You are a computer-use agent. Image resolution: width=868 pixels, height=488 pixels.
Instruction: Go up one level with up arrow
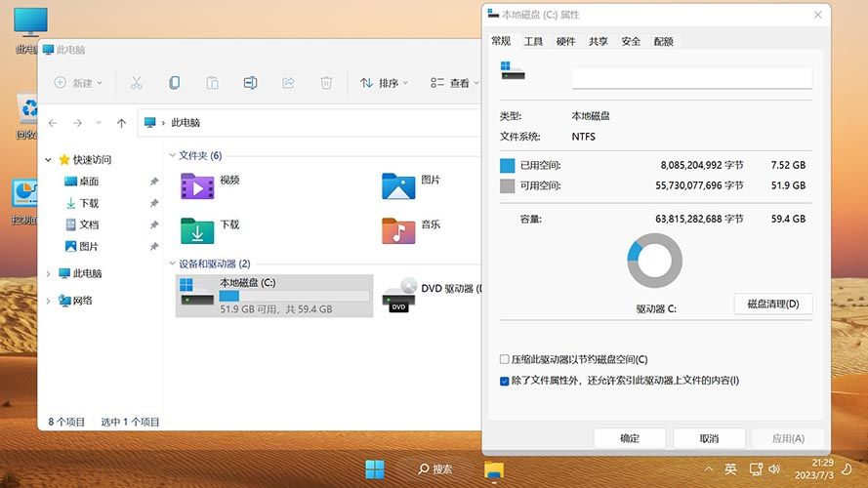[122, 123]
